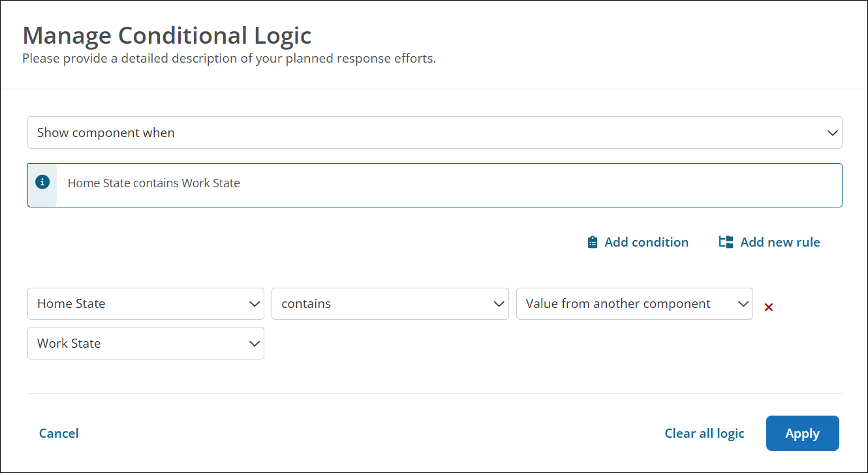
Task: Remove the condition with the red X
Action: (769, 307)
